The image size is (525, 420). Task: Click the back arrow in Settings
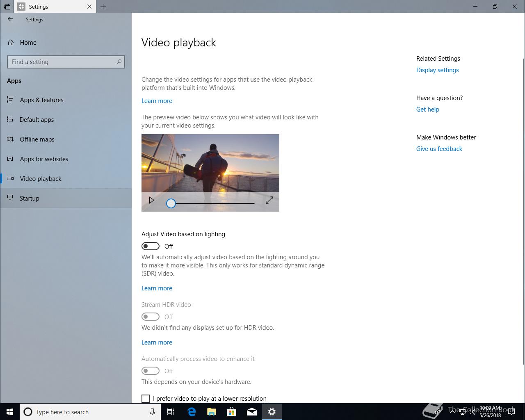[x=10, y=19]
